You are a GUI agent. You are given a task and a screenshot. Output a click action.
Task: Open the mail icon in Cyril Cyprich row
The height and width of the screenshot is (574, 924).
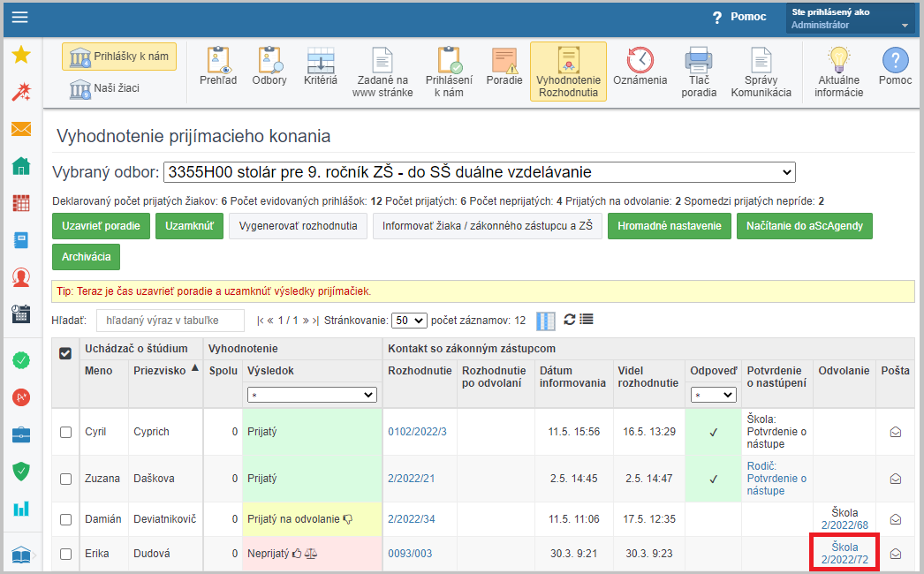[895, 432]
